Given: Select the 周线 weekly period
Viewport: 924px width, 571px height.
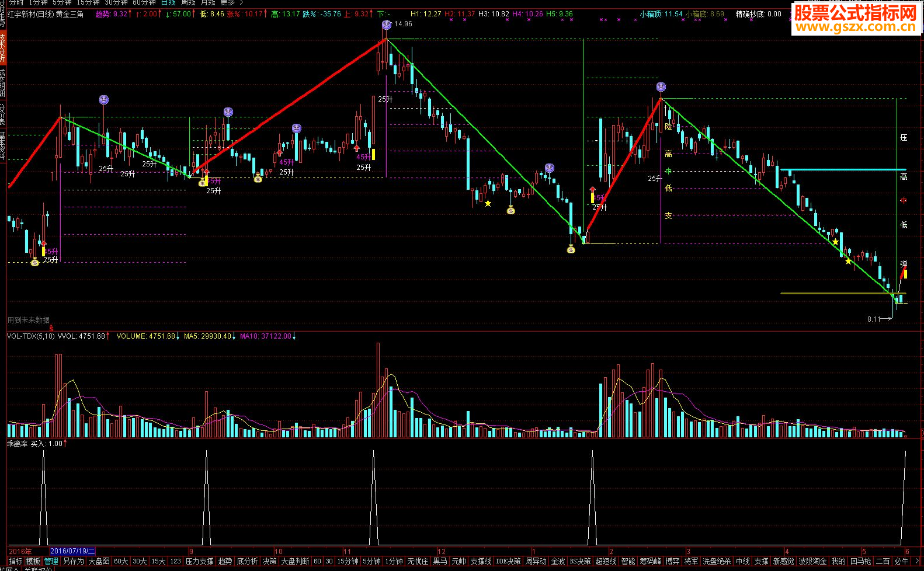Looking at the screenshot, I should point(188,3).
